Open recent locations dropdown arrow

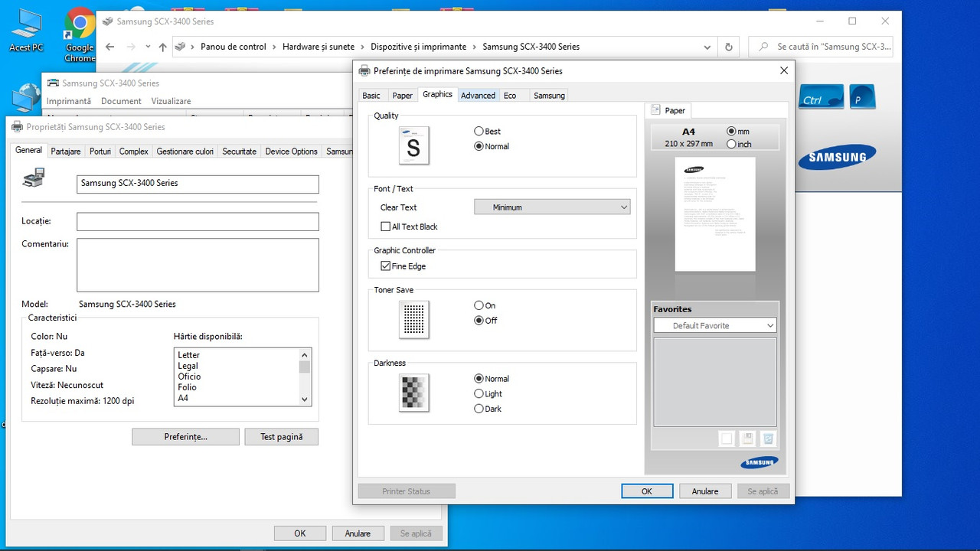coord(148,47)
